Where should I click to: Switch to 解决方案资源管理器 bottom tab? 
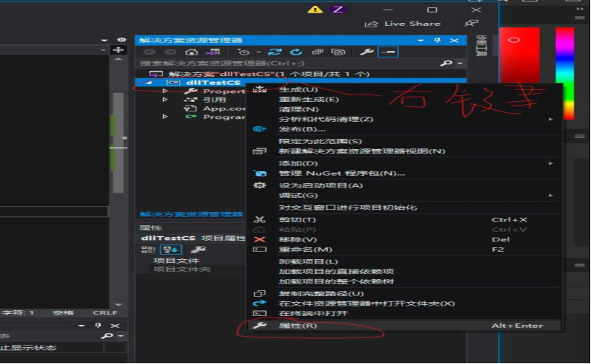tap(191, 214)
